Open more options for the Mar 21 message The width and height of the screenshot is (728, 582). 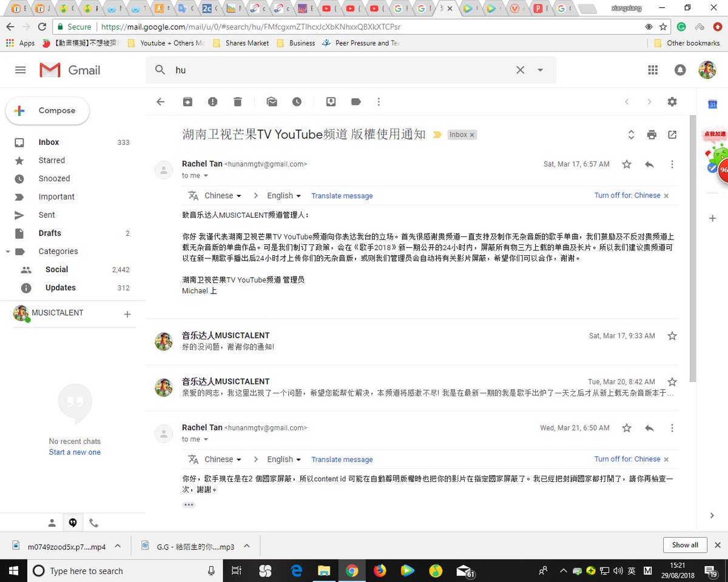point(672,428)
